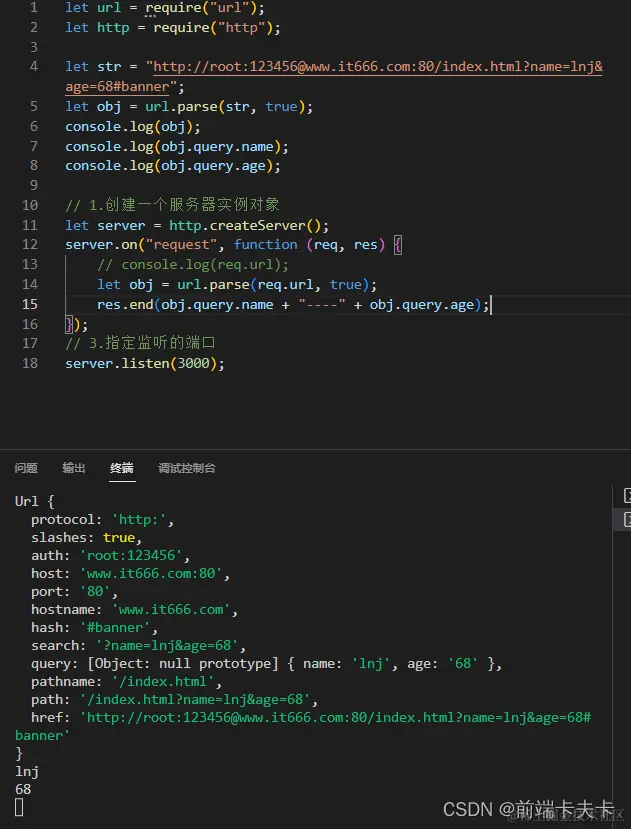This screenshot has height=829, width=631.
Task: Click the function keyword on line 12
Action: point(266,245)
